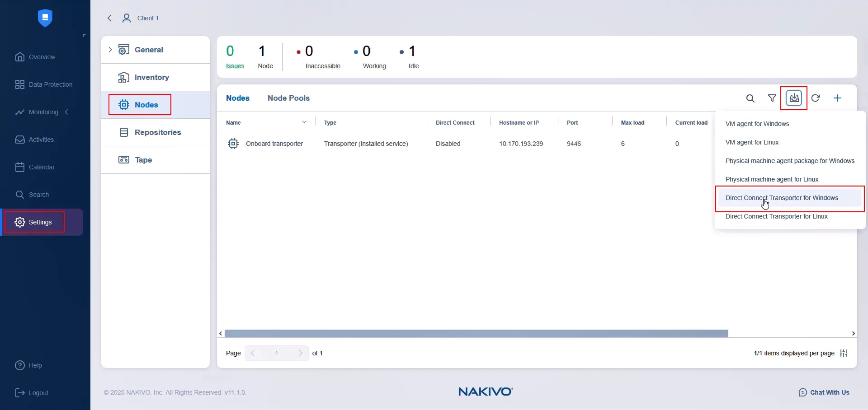Viewport: 868px width, 410px height.
Task: Collapse the Monitoring menu chevron
Action: coord(66,112)
